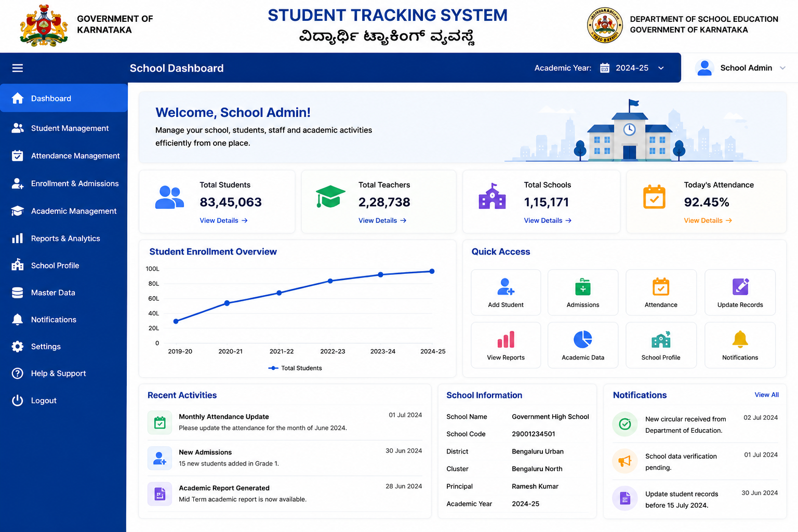The height and width of the screenshot is (532, 798).
Task: Open Notifications in the sidebar
Action: [x=64, y=320]
